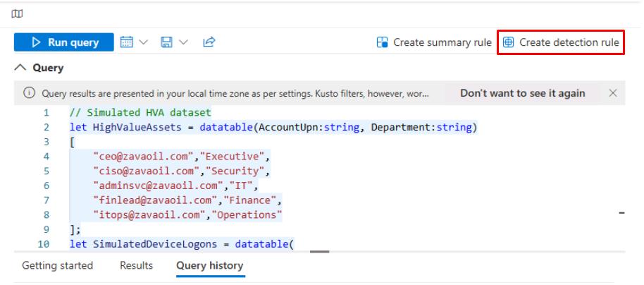
Task: Click Don't want to see it again
Action: pos(522,94)
